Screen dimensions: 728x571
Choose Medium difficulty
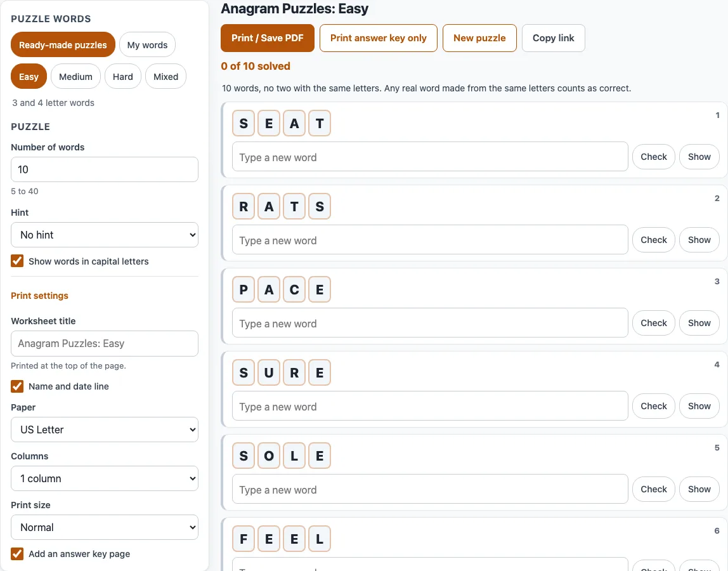tap(75, 76)
